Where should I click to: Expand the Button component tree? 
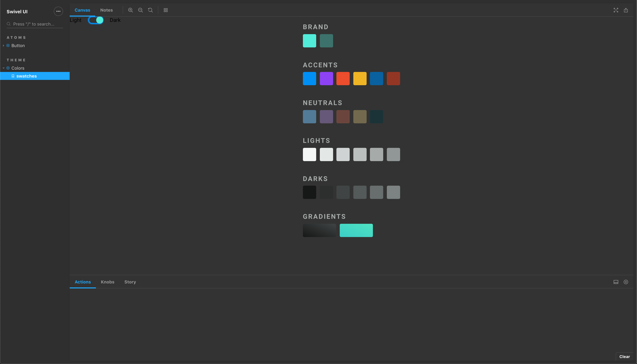click(3, 45)
